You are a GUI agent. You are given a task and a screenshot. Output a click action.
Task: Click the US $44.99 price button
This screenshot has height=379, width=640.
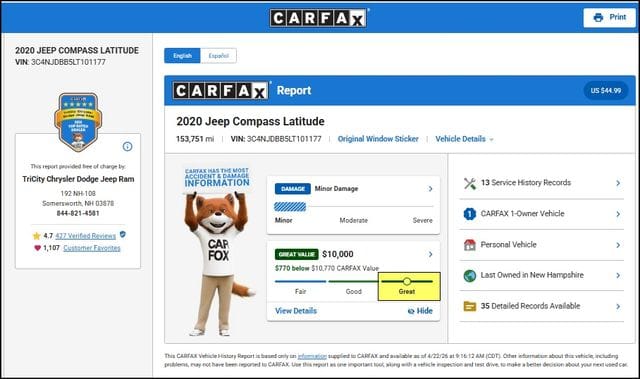606,91
